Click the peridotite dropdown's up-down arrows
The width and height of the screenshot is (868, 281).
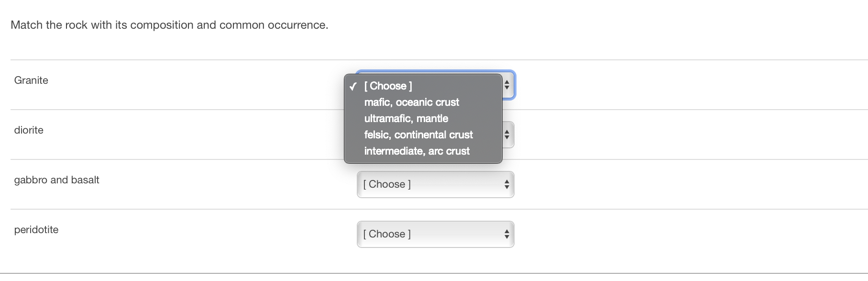click(x=506, y=234)
